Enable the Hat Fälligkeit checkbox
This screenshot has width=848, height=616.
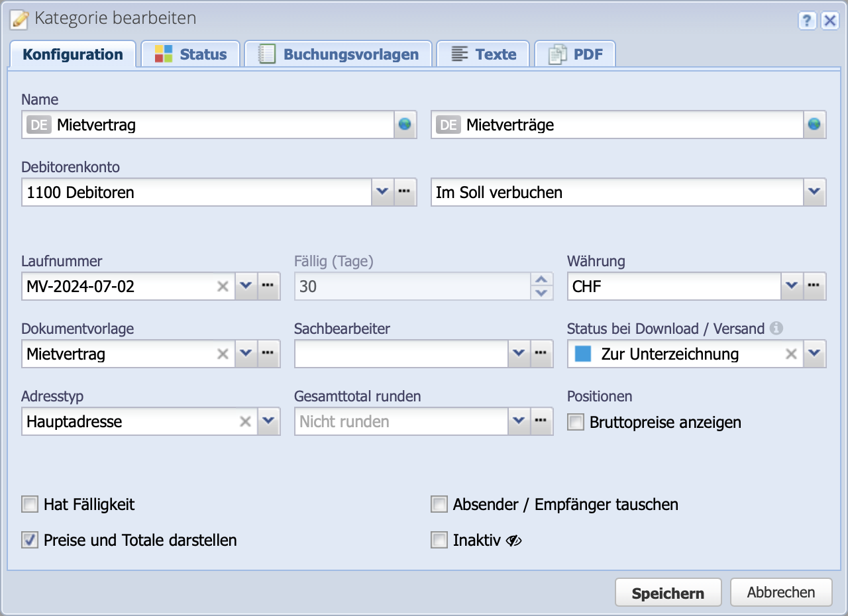click(x=29, y=504)
